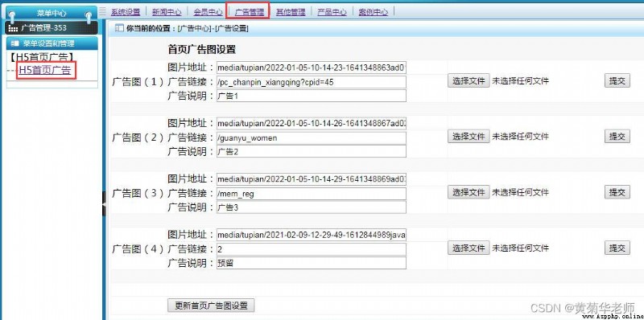The height and width of the screenshot is (320, 644).
Task: Choose a file for 广告图(4)
Action: click(469, 248)
